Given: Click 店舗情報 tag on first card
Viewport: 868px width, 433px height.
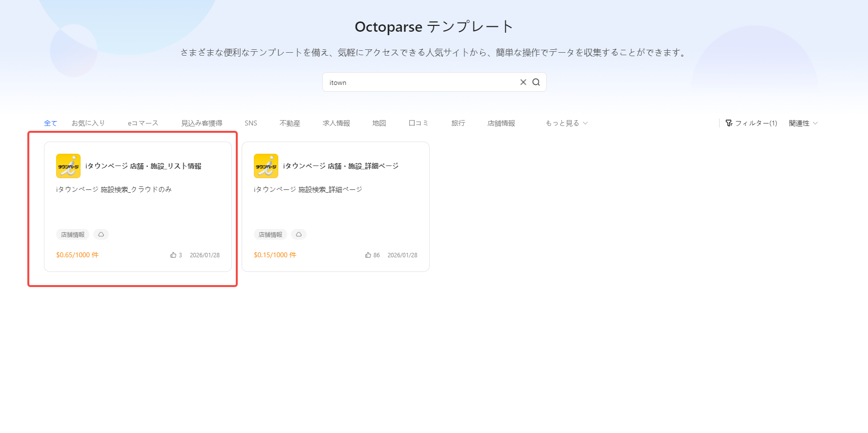Looking at the screenshot, I should pos(73,234).
